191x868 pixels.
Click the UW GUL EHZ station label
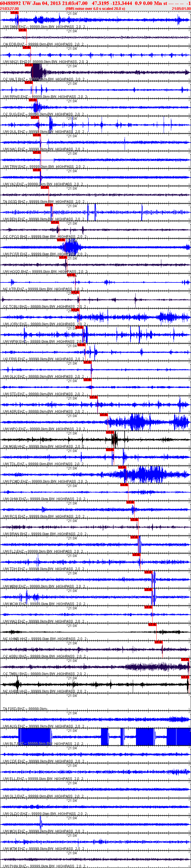[x=14, y=132]
